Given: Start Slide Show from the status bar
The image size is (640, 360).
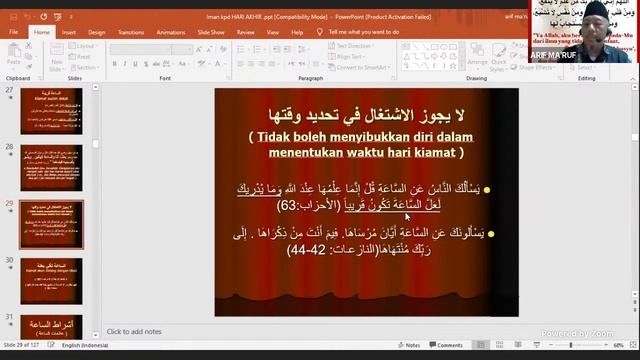Looking at the screenshot, I should click(537, 345).
